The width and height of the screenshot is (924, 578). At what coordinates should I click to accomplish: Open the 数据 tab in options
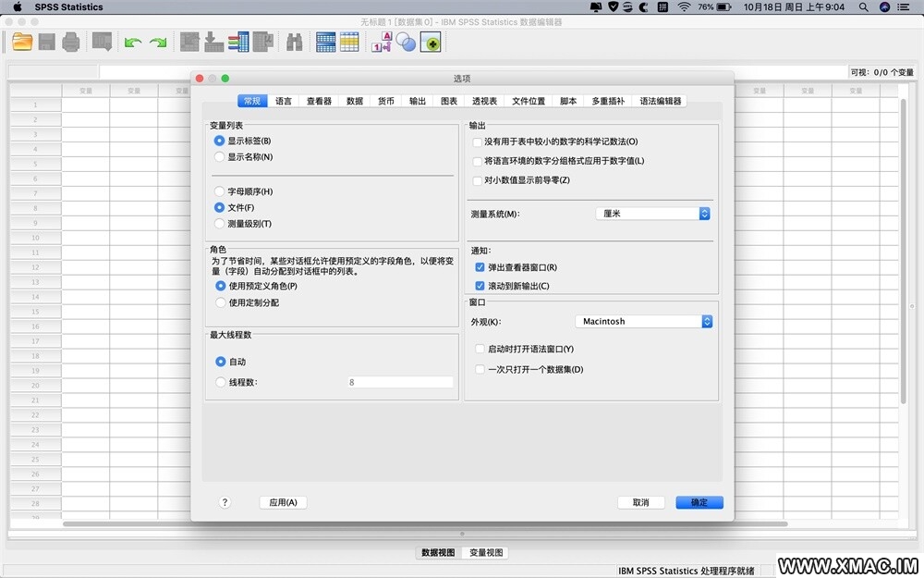point(355,101)
